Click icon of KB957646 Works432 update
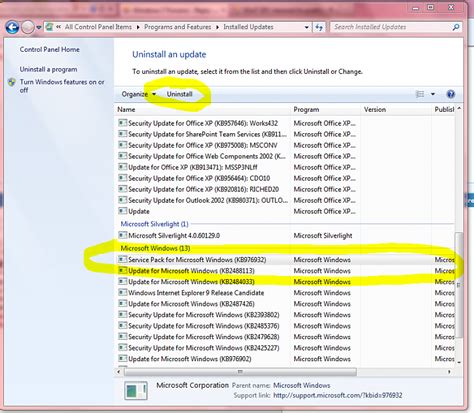 tap(123, 123)
